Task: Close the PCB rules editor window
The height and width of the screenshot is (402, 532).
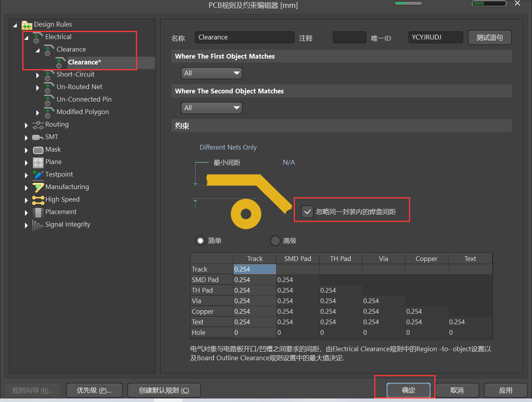Action: [x=517, y=4]
